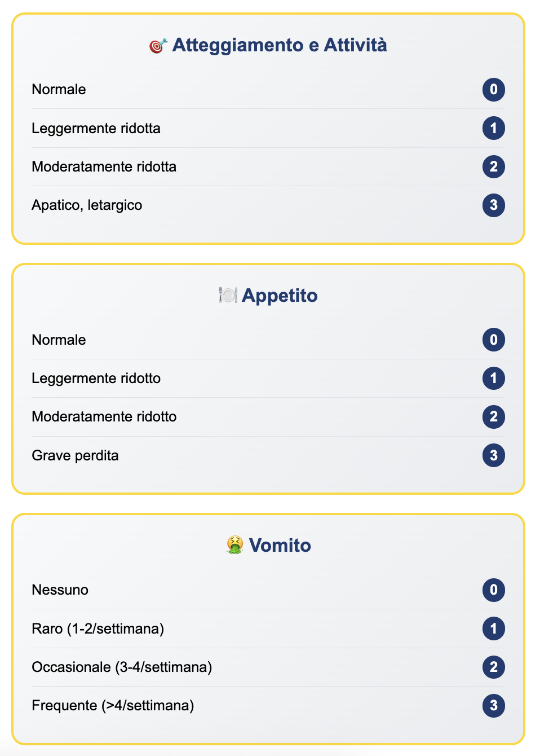Click the Appetito section heading
540x756 pixels.
click(280, 296)
